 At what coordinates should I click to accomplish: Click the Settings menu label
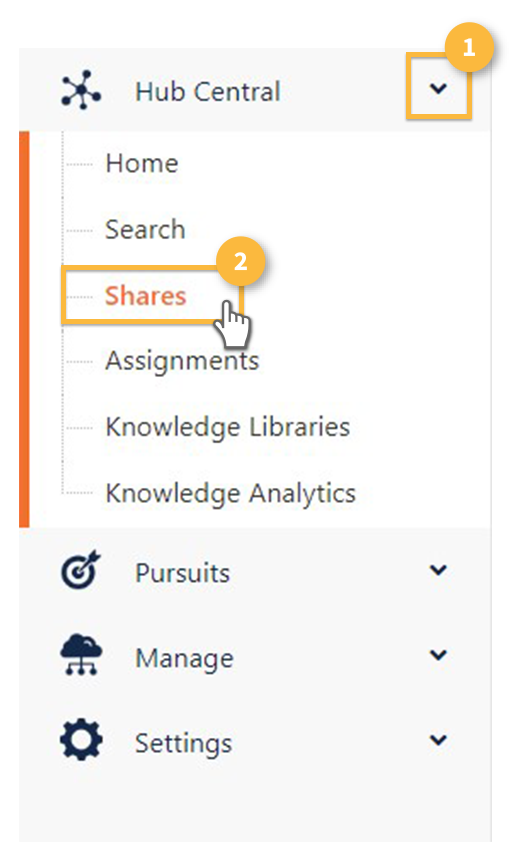(x=183, y=744)
